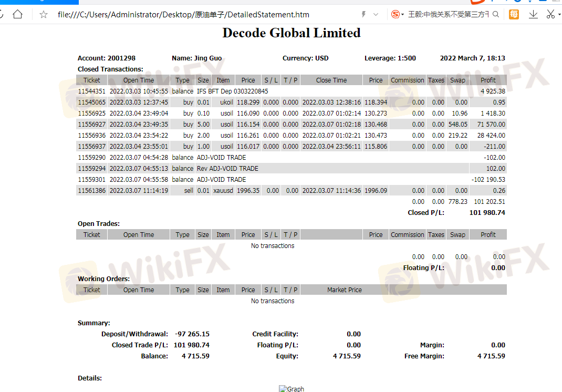Viewport: 562px width, 392px height.
Task: Click Currency: USD label
Action: pyautogui.click(x=305, y=58)
